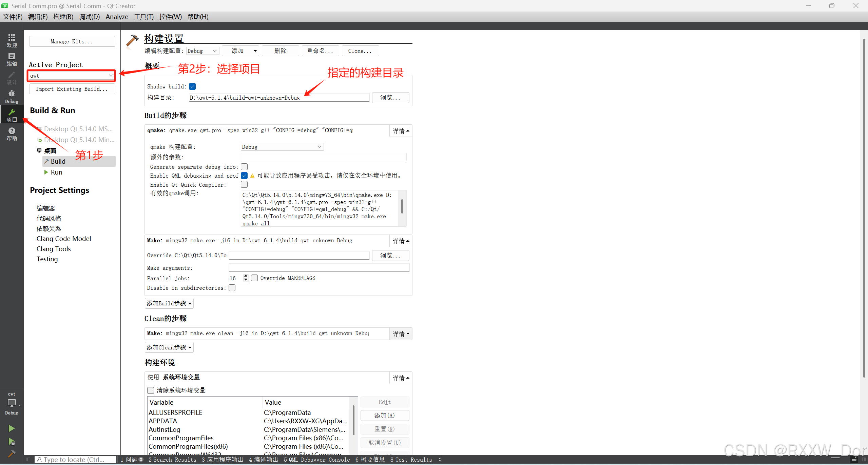868x465 pixels.
Task: Click the Make arguments input field
Action: point(319,268)
